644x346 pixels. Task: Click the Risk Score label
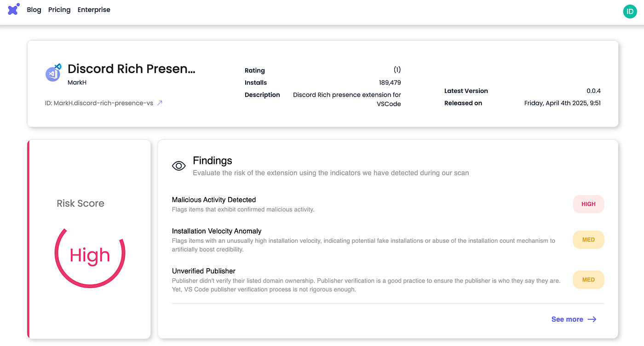[80, 203]
